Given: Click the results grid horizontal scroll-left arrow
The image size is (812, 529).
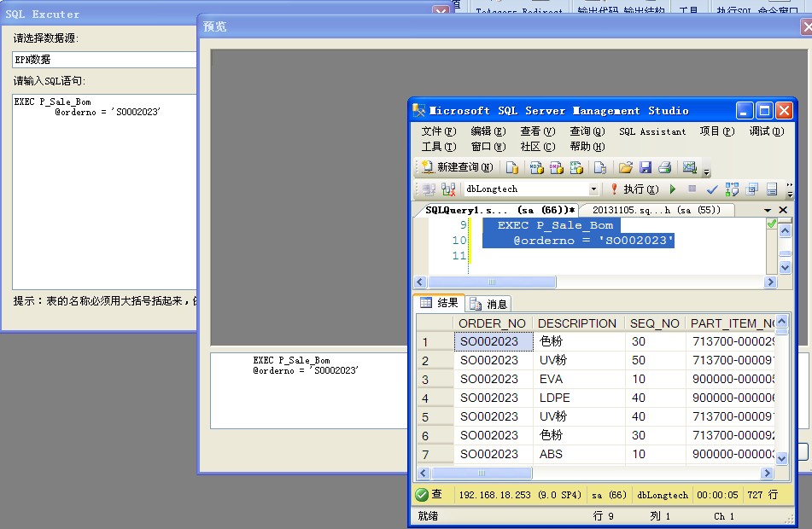Looking at the screenshot, I should click(424, 473).
